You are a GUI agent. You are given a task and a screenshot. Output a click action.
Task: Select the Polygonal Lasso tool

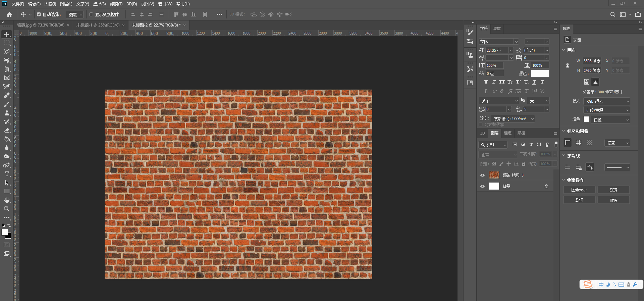[7, 52]
